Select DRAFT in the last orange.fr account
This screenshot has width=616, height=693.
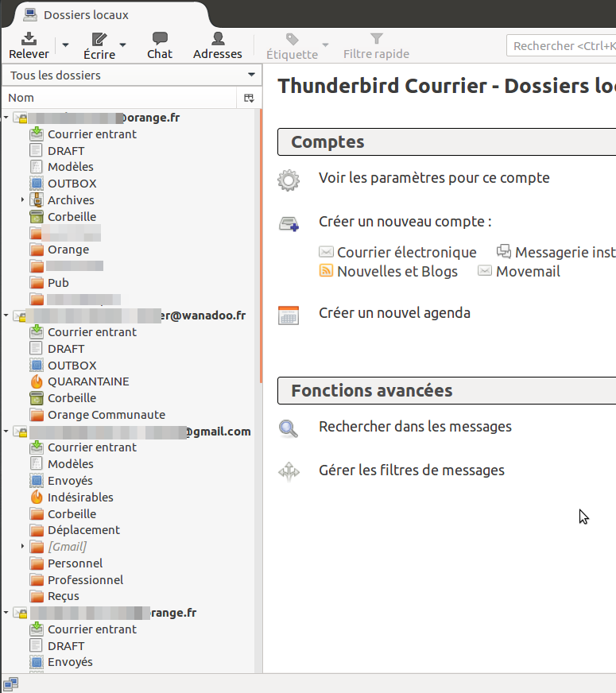point(66,646)
